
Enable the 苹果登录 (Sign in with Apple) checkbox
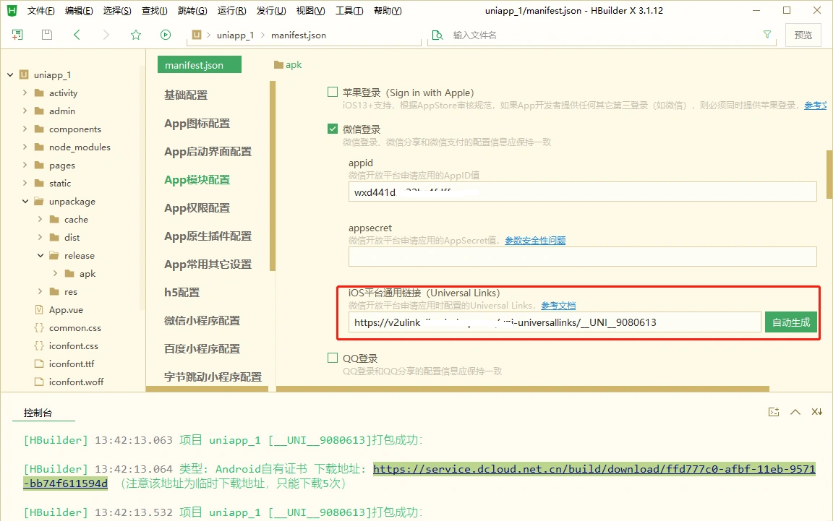(x=333, y=92)
